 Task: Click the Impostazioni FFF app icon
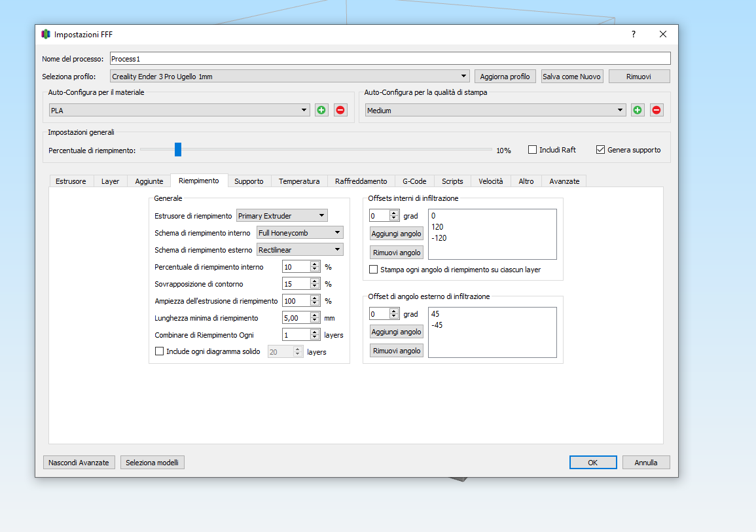[46, 34]
